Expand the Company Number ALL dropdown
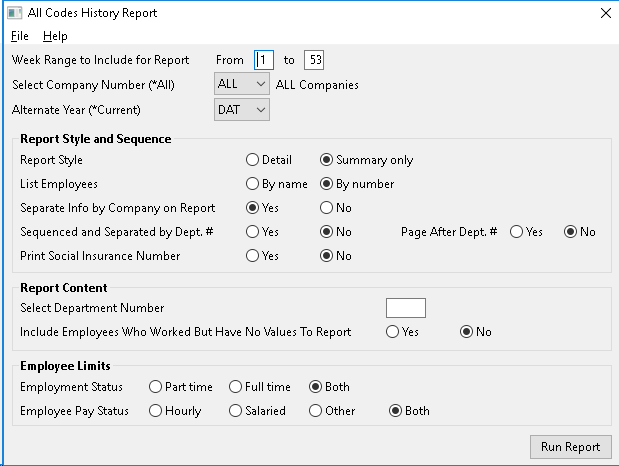 coord(242,84)
